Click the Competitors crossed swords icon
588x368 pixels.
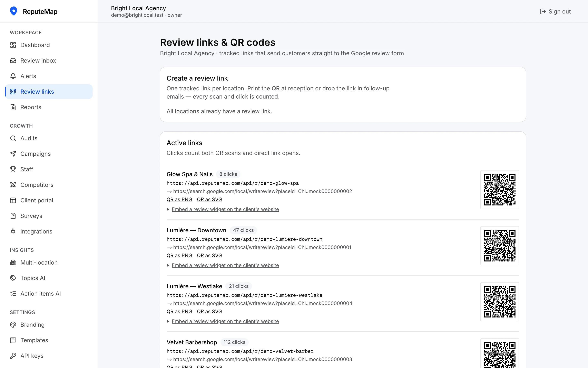point(13,185)
